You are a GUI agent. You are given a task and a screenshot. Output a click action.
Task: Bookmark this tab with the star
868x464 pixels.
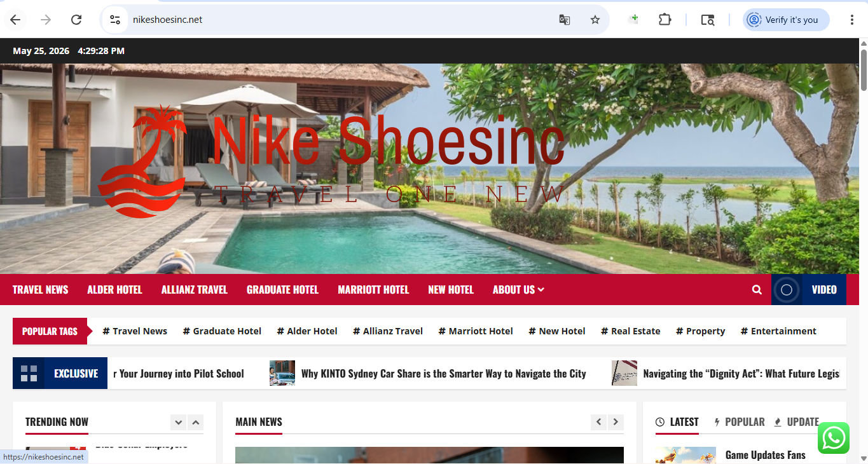[x=595, y=20]
